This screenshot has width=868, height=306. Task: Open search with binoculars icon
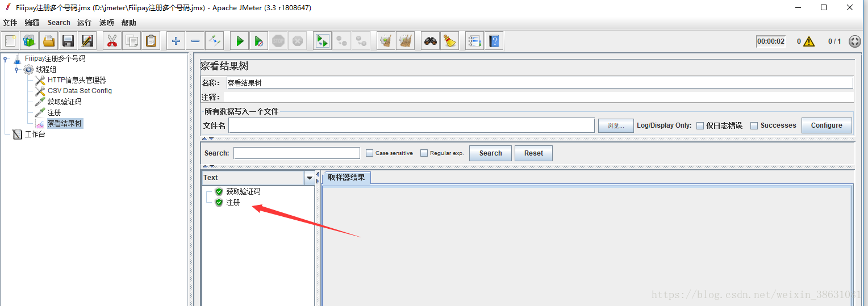431,41
